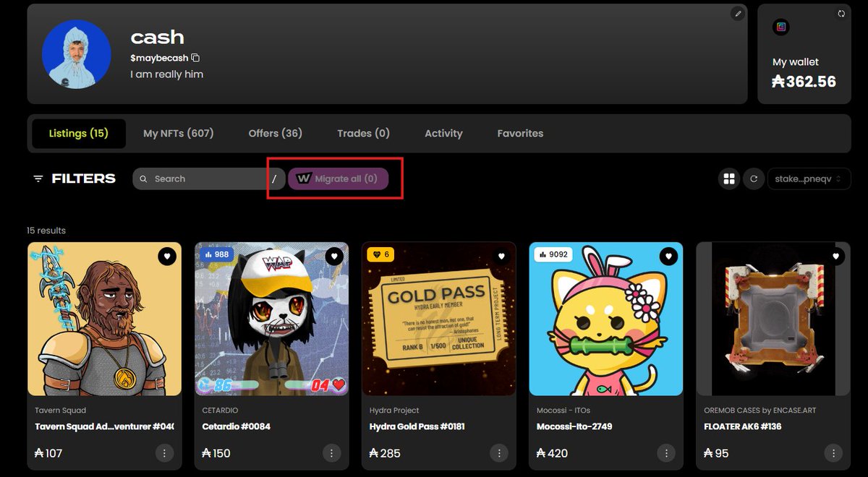The width and height of the screenshot is (868, 477).
Task: Click the Hydra Gold Pass #0181 title
Action: pyautogui.click(x=417, y=426)
